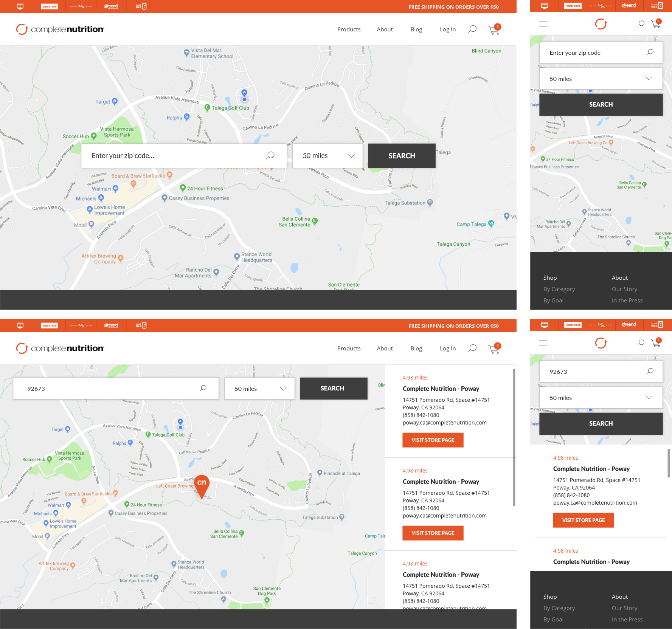The image size is (672, 629).
Task: Open Blog in desktop empty-search page navigation
Action: (416, 29)
